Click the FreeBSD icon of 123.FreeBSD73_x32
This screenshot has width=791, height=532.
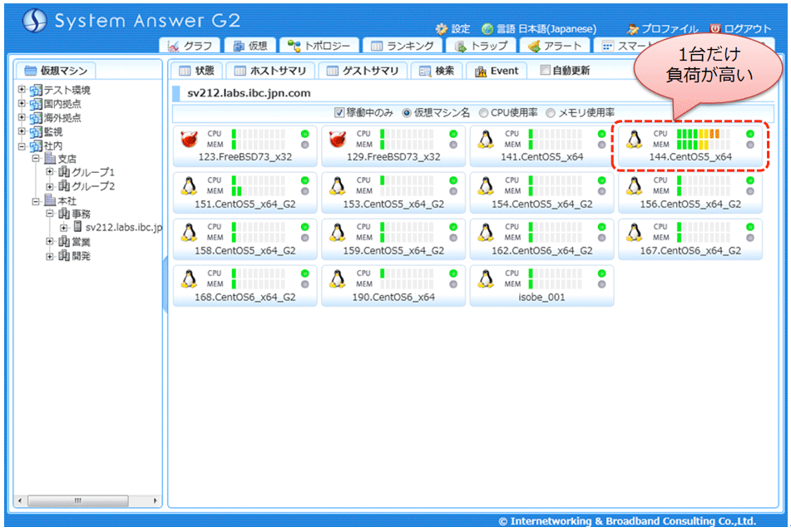tap(189, 139)
